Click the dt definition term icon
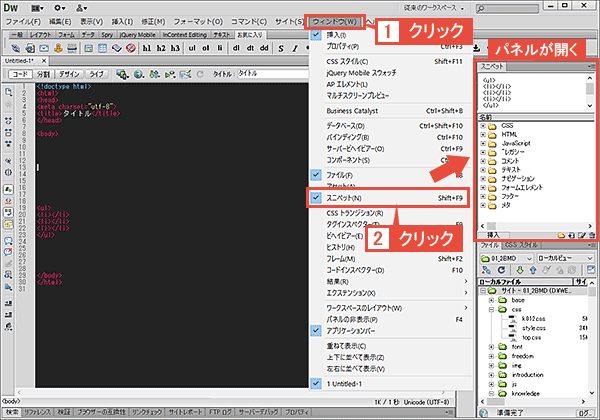The height and width of the screenshot is (420, 600). tap(250, 48)
